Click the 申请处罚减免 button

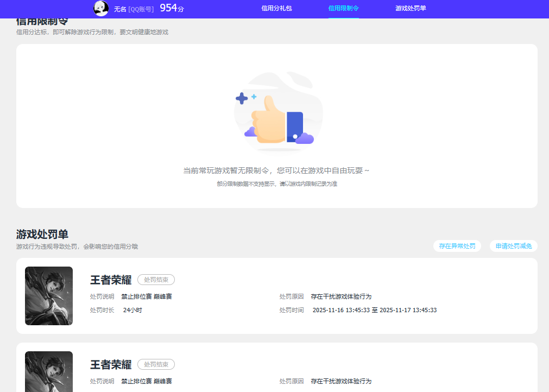click(514, 246)
